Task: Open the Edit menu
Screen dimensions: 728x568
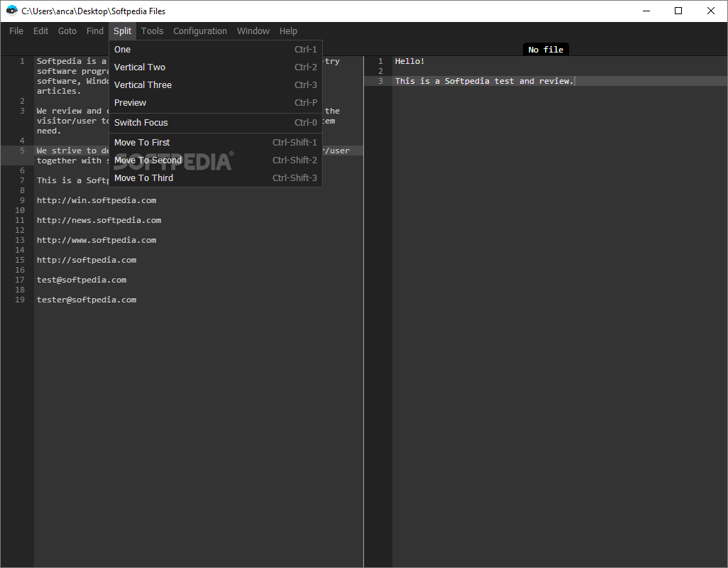Action: click(x=41, y=31)
